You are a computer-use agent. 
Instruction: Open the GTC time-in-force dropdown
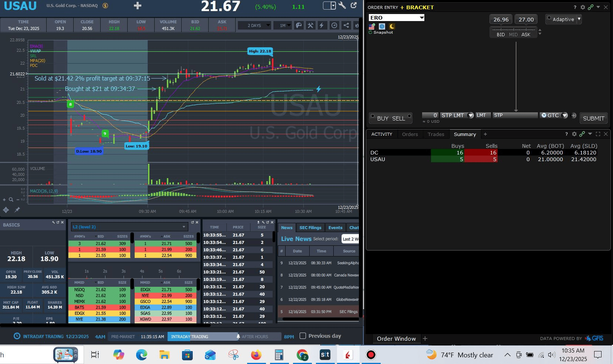click(x=565, y=115)
